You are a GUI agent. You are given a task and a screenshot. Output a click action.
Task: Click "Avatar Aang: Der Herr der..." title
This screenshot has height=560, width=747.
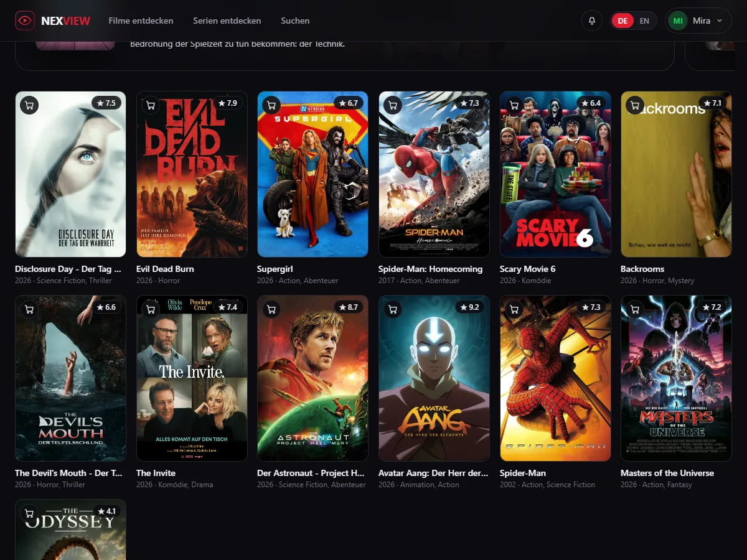click(x=433, y=473)
